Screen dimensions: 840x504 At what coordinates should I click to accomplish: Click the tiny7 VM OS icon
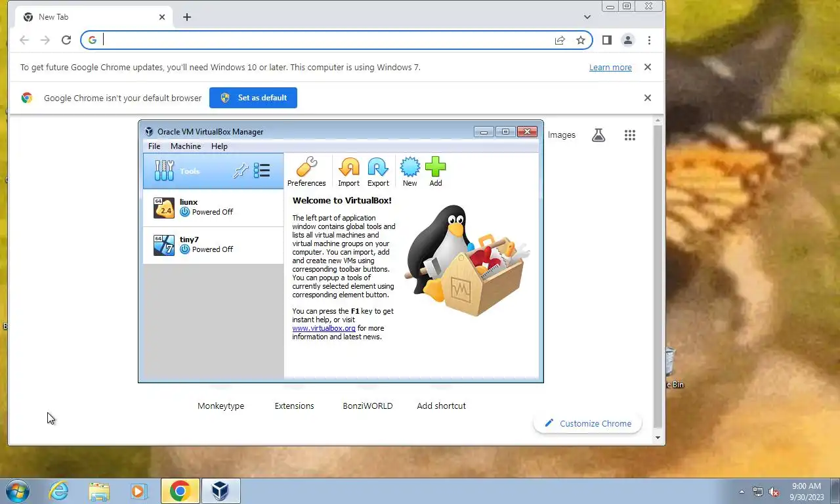click(164, 245)
